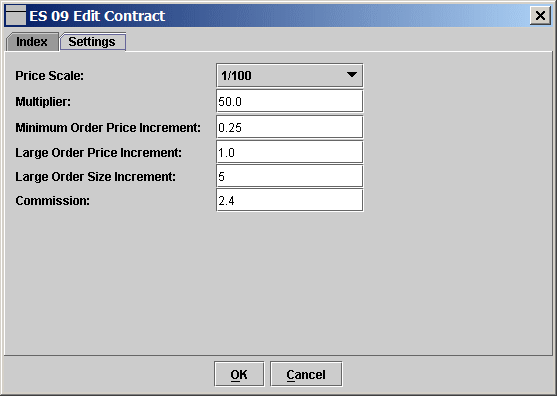Expand the Price Scale dropdown arrow
The width and height of the screenshot is (557, 396).
[x=352, y=75]
